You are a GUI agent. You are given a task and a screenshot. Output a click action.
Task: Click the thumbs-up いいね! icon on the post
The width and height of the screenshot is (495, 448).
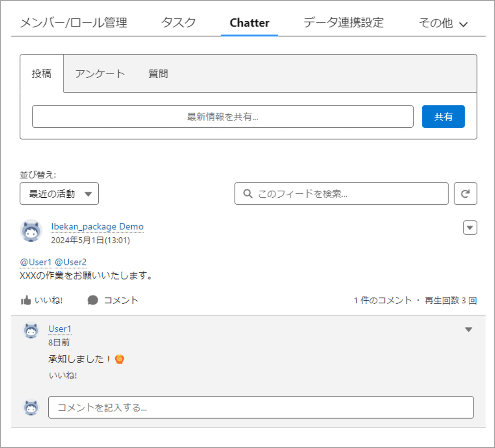pyautogui.click(x=26, y=300)
